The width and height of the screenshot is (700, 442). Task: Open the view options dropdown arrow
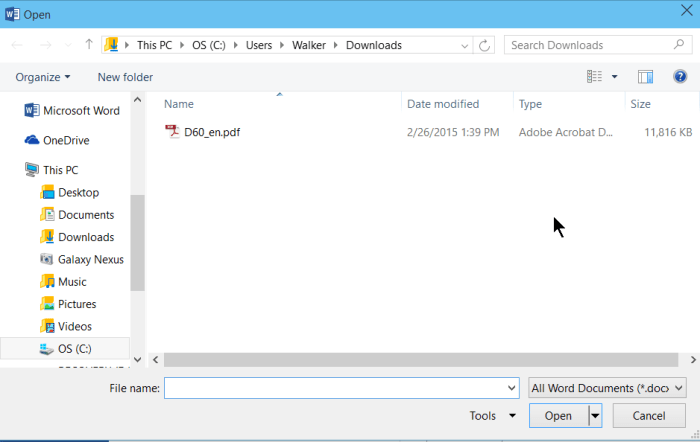coord(614,77)
